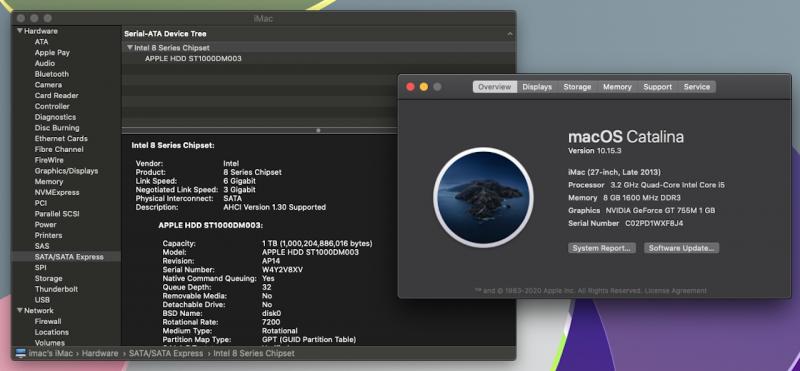Open Graphics/Displays information

click(66, 171)
